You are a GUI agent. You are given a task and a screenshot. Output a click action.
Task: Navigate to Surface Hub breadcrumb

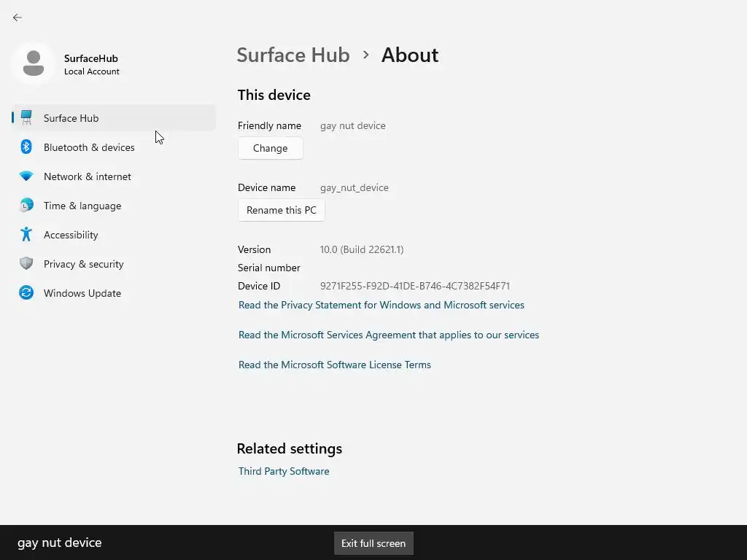tap(293, 55)
